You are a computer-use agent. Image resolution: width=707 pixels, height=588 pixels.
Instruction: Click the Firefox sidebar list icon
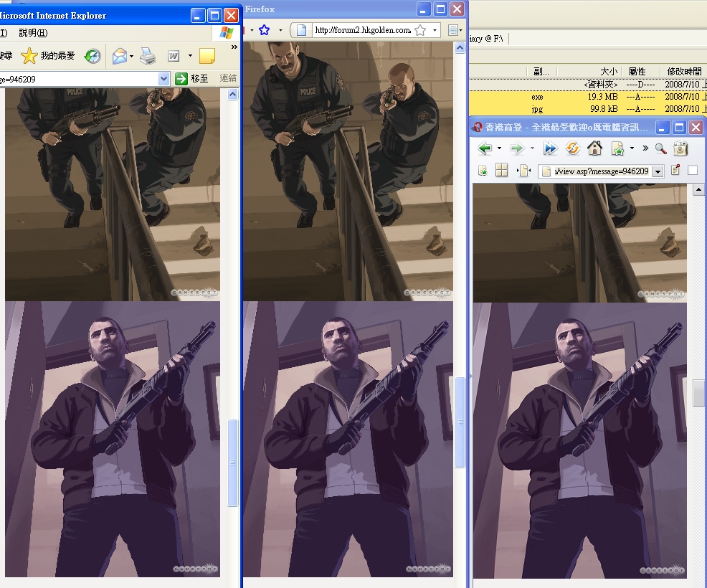(453, 30)
